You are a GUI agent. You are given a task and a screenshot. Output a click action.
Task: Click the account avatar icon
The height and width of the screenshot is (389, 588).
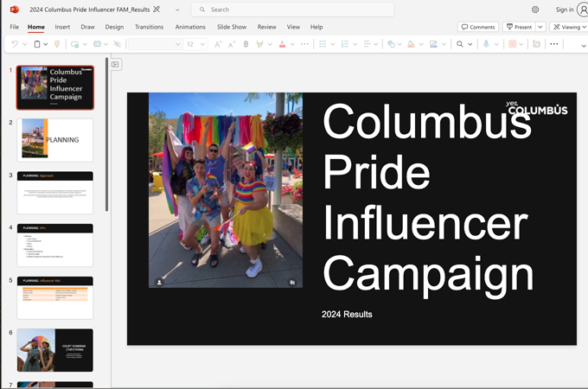click(583, 10)
